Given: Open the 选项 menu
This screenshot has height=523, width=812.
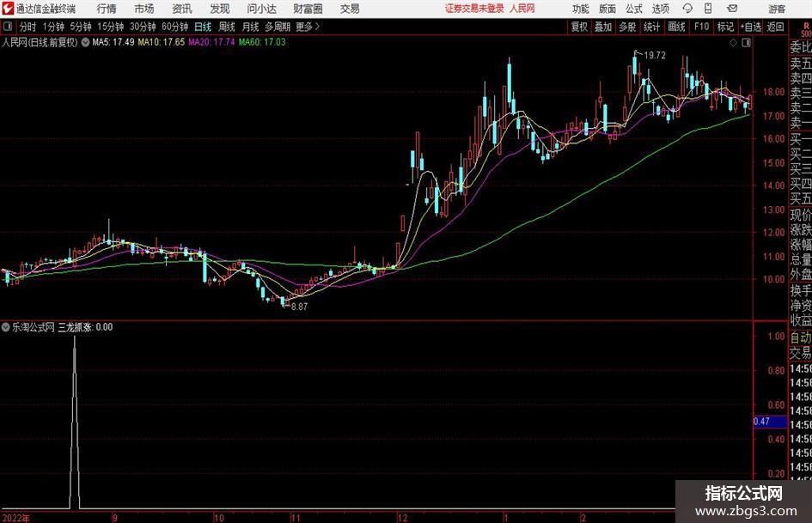Looking at the screenshot, I should [660, 9].
